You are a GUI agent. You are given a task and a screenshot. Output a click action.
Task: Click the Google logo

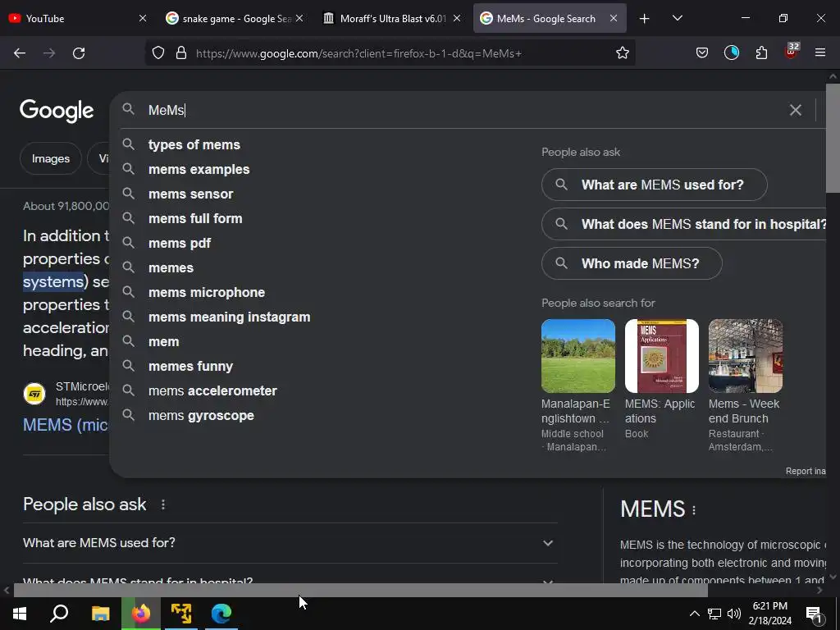coord(57,111)
